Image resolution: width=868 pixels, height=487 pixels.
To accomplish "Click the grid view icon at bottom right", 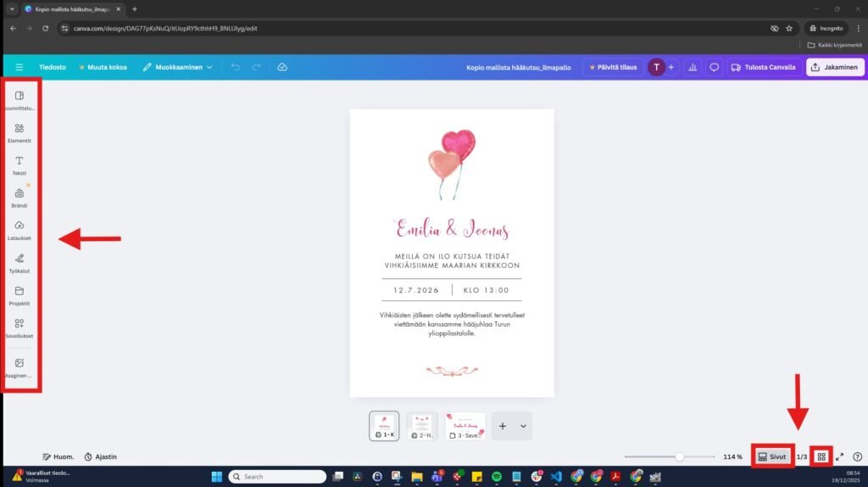I will pos(821,456).
